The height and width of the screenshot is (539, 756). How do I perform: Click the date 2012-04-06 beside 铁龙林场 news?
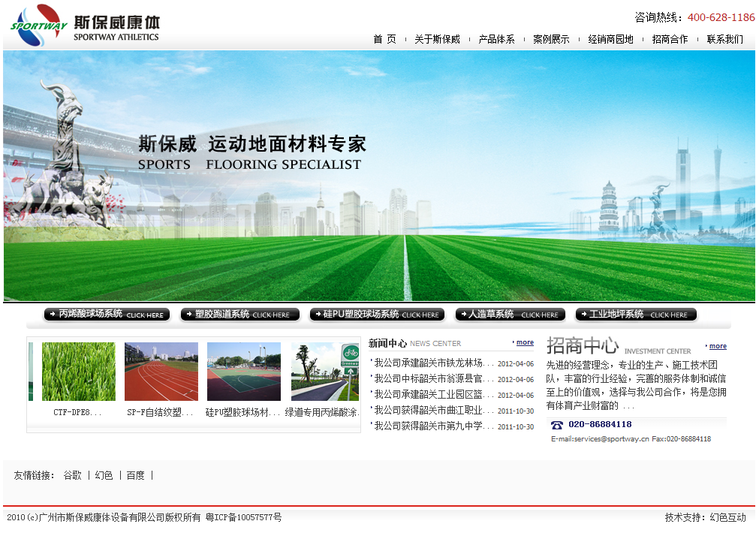click(x=516, y=364)
